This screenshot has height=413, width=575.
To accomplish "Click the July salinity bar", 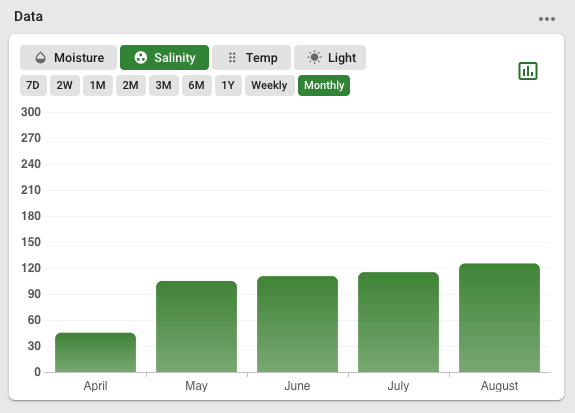I will [x=399, y=322].
